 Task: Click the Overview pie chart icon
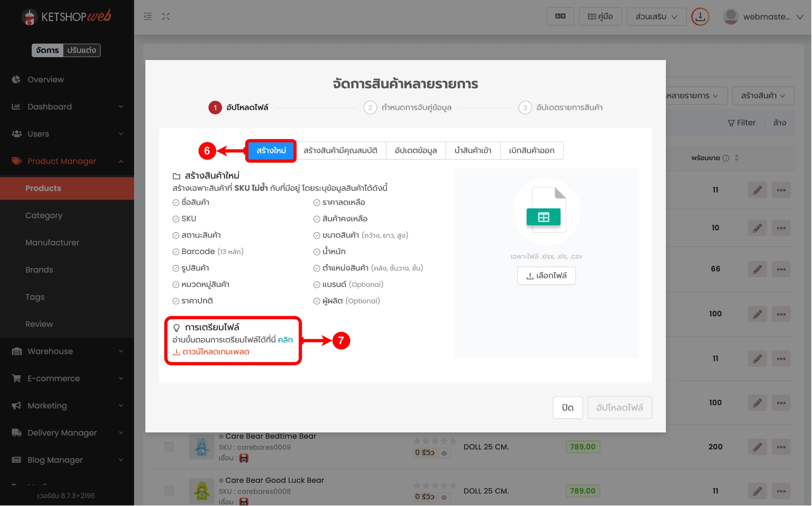[x=16, y=79]
